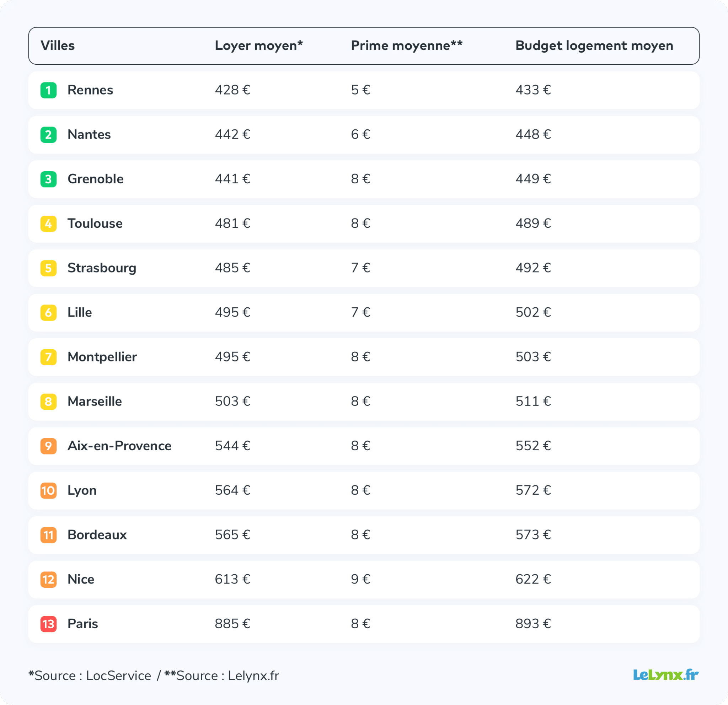Click Nice insurance premium 9 €

point(361,579)
